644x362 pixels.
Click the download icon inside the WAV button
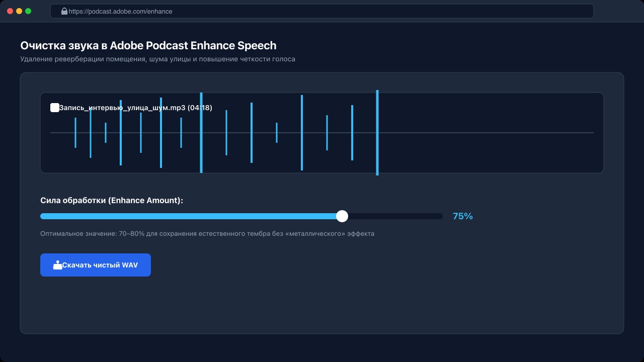click(58, 265)
